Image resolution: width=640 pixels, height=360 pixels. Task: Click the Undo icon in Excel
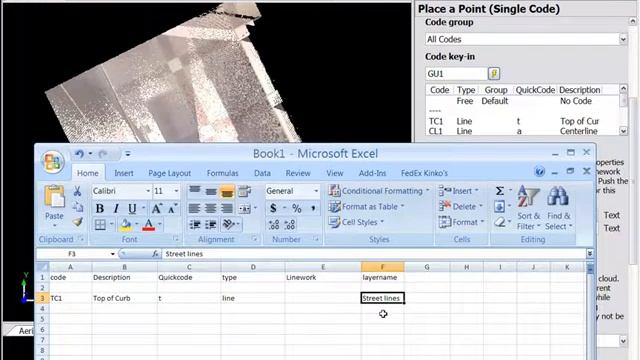pyautogui.click(x=79, y=154)
